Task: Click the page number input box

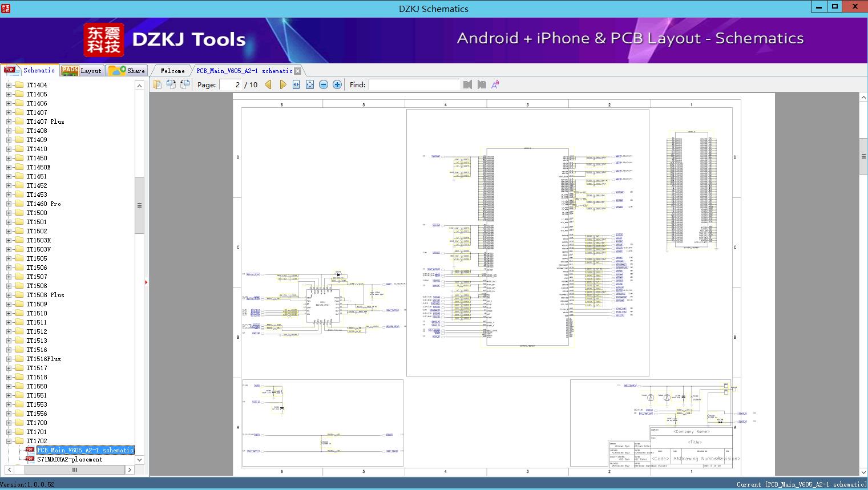Action: (x=231, y=84)
